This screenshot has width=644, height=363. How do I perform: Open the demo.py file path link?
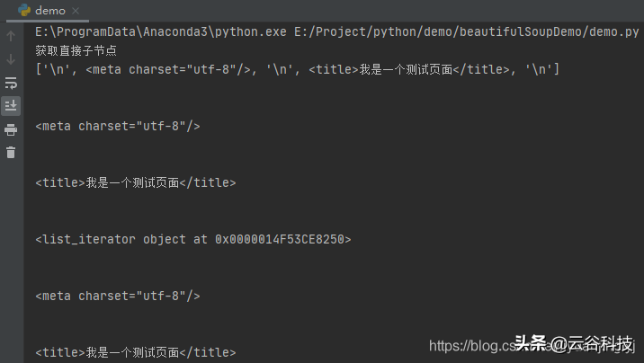(467, 31)
